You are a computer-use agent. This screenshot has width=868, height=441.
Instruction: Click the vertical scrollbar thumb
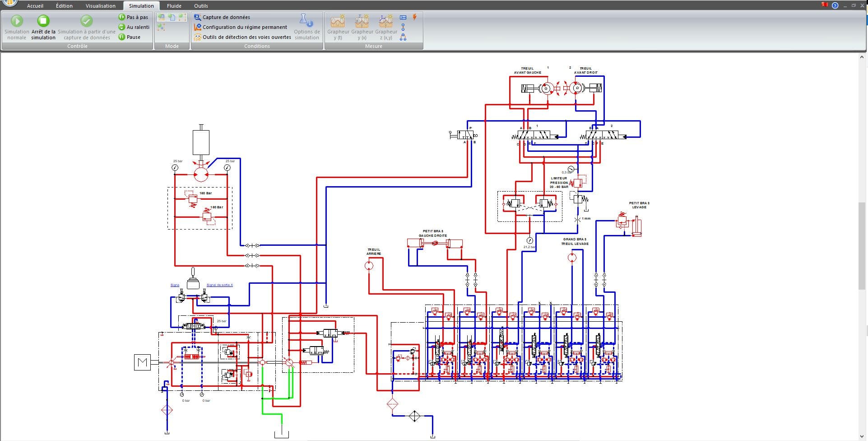pos(863,246)
